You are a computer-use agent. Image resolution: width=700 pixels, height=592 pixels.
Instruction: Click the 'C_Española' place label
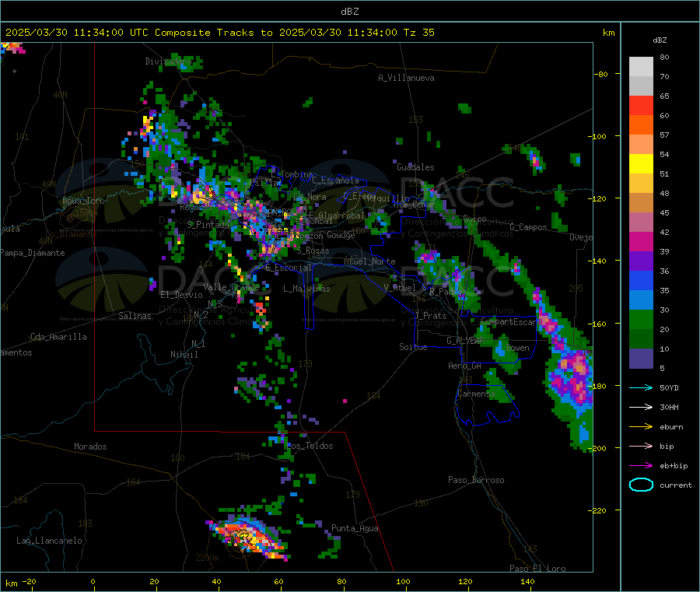coord(335,180)
